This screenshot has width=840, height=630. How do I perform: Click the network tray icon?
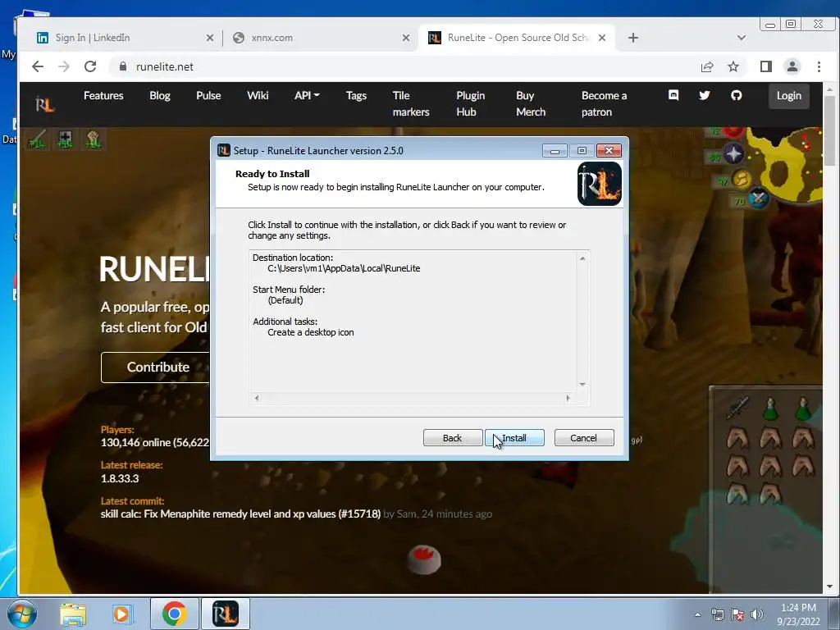[x=717, y=614]
